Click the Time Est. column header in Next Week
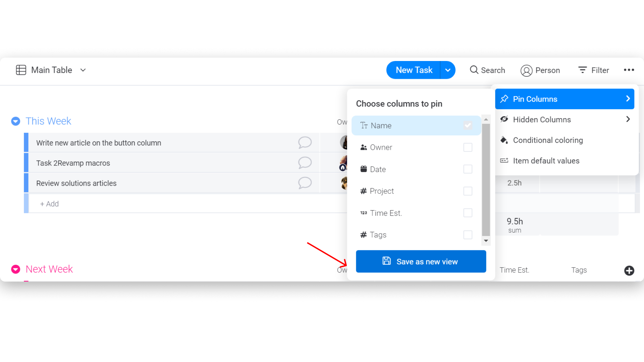This screenshot has height=362, width=644. 514,270
